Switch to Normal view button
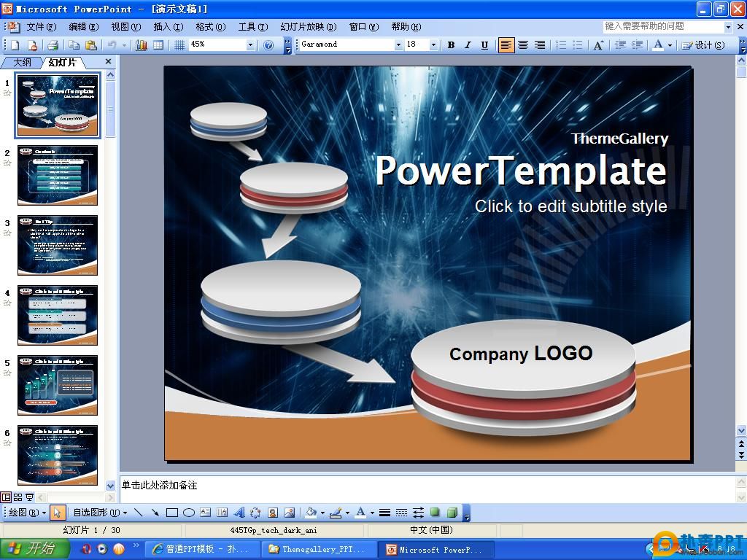Viewport: 747px width, 560px height. click(x=6, y=497)
